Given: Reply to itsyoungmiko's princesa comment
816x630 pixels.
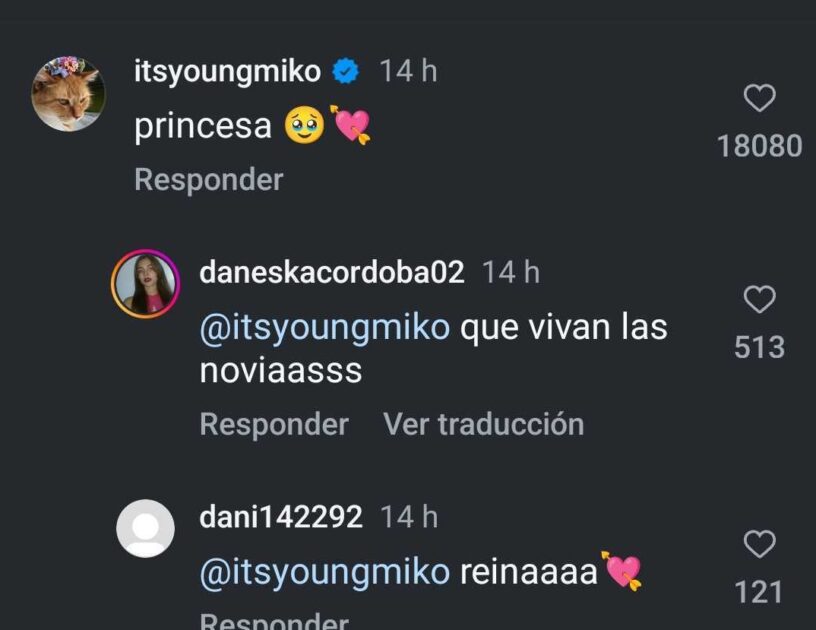Looking at the screenshot, I should pos(209,180).
